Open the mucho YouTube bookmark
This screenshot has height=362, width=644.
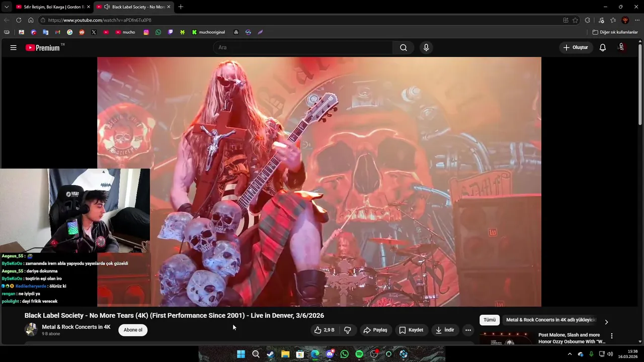click(x=125, y=32)
